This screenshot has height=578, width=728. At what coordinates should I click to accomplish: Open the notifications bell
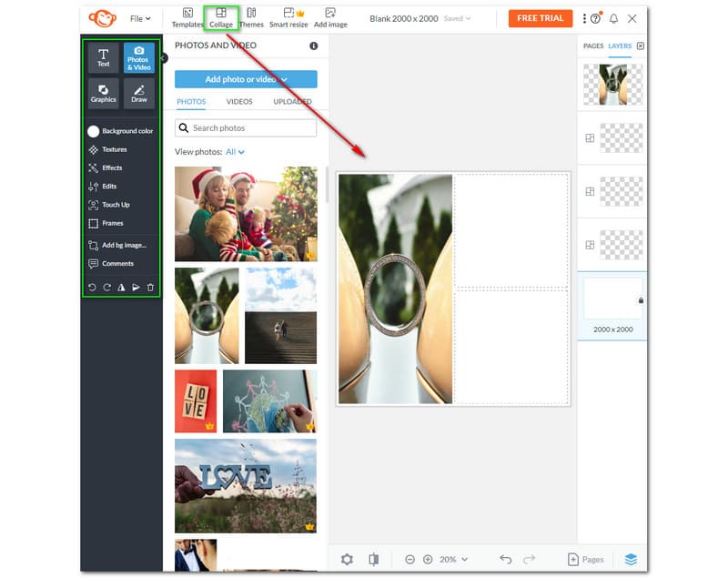613,18
